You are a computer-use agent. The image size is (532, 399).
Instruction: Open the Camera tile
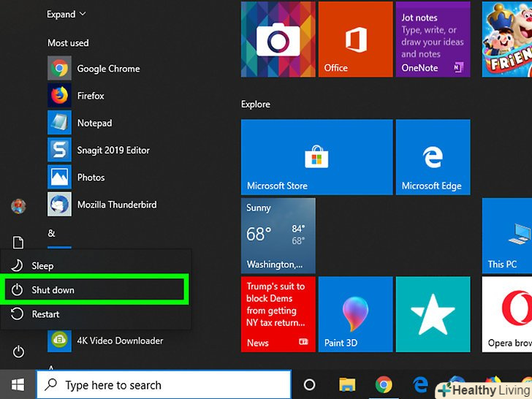pyautogui.click(x=278, y=39)
